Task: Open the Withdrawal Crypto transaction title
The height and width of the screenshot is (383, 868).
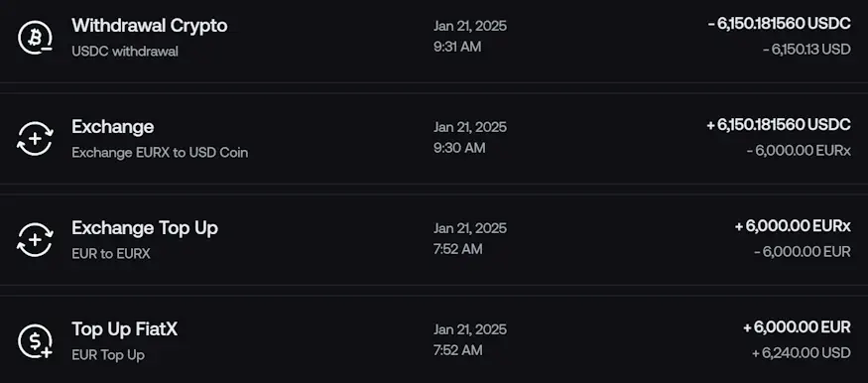Action: [150, 26]
